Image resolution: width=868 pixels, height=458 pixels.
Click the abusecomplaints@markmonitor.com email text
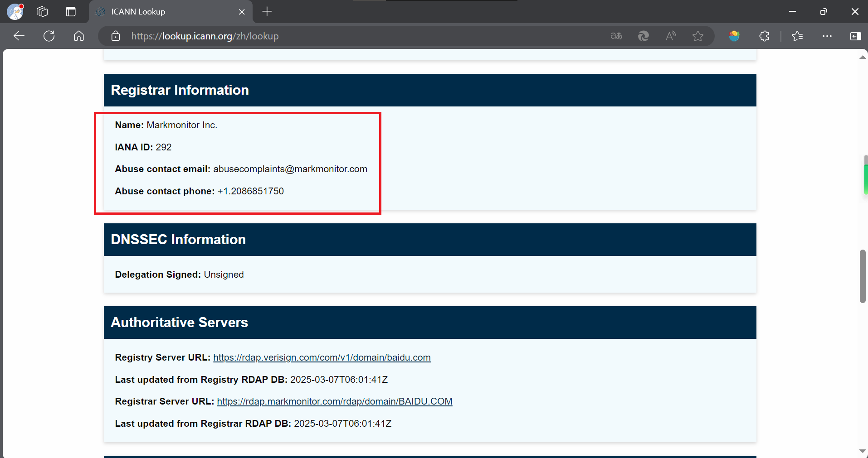290,169
